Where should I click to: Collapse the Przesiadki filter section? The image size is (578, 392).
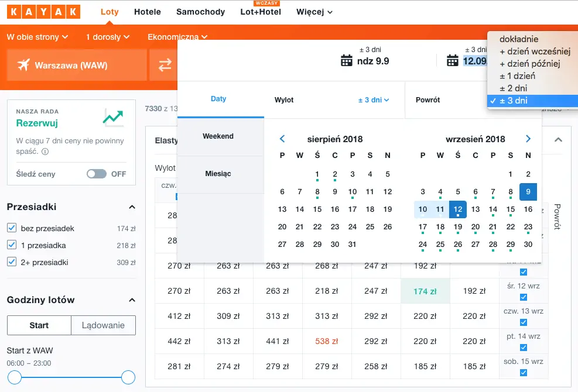coord(132,207)
